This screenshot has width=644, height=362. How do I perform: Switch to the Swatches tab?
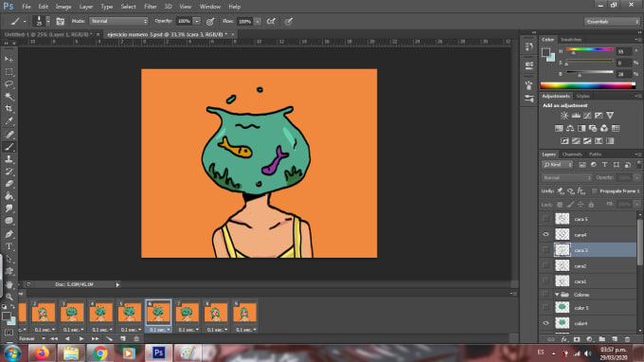[x=571, y=40]
